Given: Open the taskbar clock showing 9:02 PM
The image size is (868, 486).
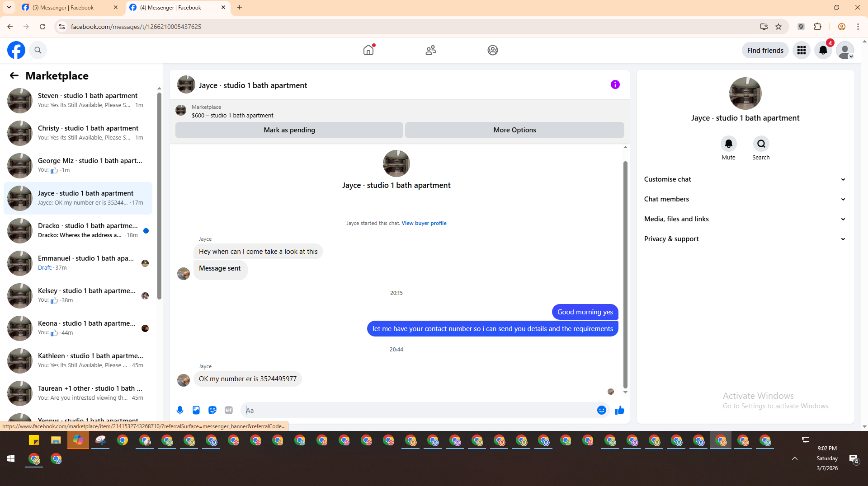Looking at the screenshot, I should (x=827, y=458).
